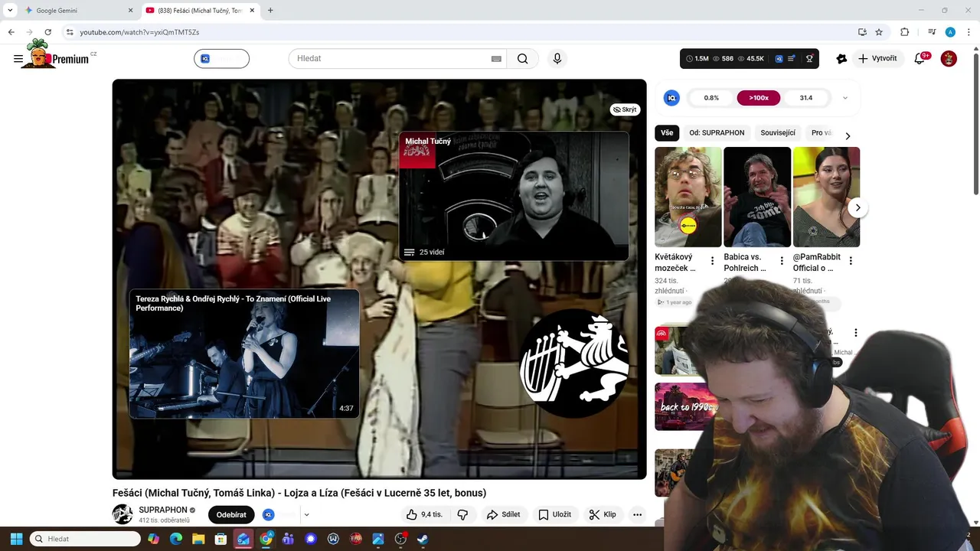The image size is (980, 551).
Task: Expand the vidIQ score panel chevron
Action: click(845, 98)
